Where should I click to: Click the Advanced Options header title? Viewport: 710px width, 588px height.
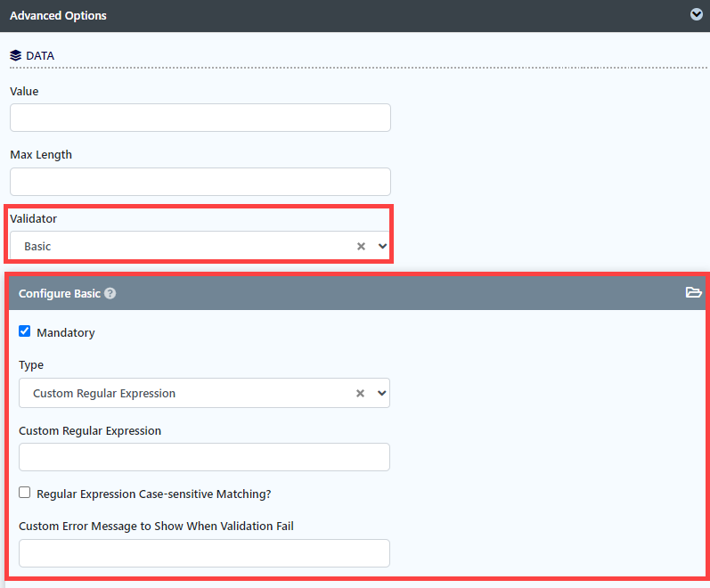point(58,15)
